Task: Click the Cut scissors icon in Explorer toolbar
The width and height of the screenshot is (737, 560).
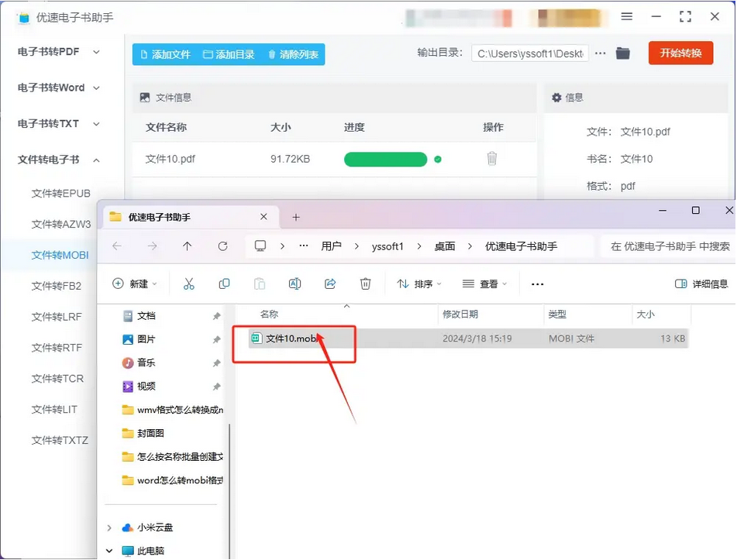Action: point(189,283)
